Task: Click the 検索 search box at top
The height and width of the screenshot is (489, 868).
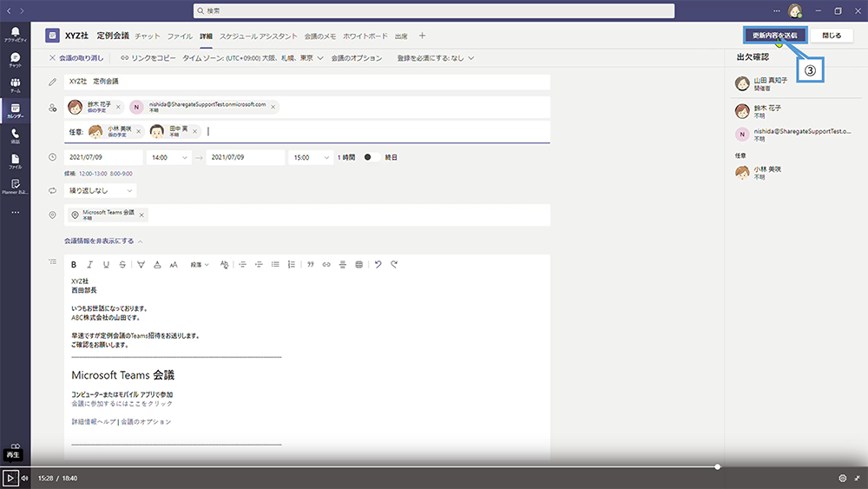Action: (434, 10)
